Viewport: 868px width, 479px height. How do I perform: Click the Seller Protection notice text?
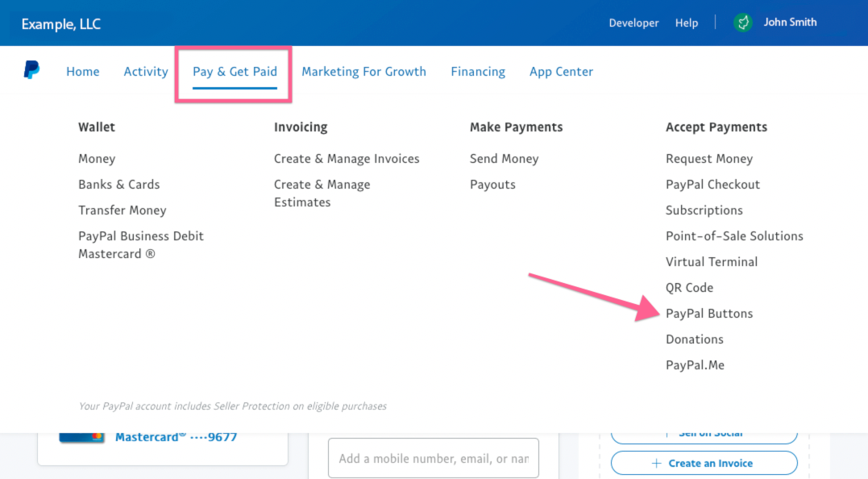click(232, 406)
